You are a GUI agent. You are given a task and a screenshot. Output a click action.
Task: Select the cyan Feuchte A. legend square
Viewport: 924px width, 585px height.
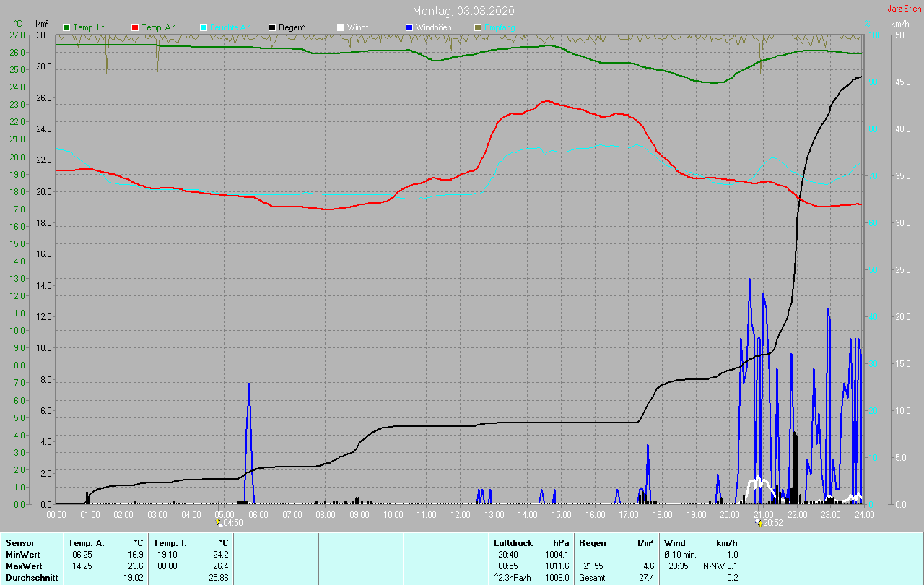coord(204,27)
